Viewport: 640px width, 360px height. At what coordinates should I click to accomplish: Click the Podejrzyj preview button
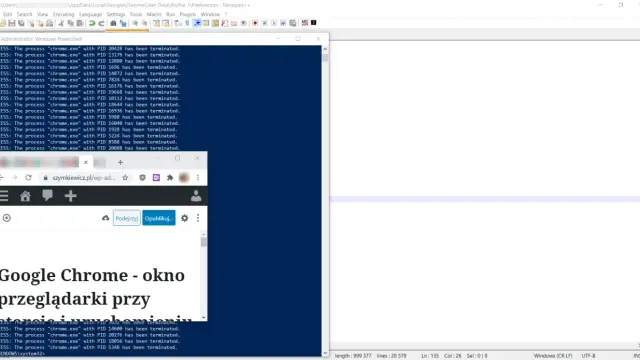[127, 218]
